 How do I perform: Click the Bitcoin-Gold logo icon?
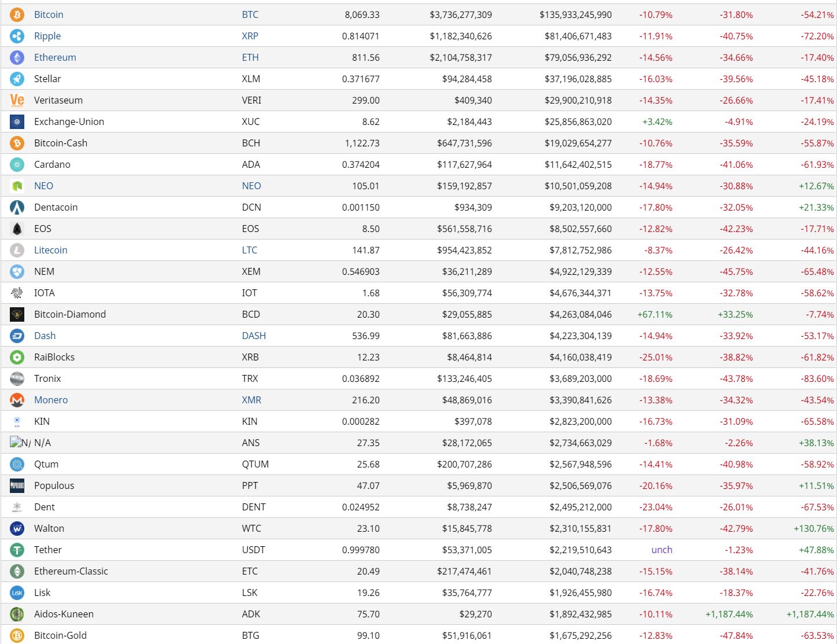point(17,635)
